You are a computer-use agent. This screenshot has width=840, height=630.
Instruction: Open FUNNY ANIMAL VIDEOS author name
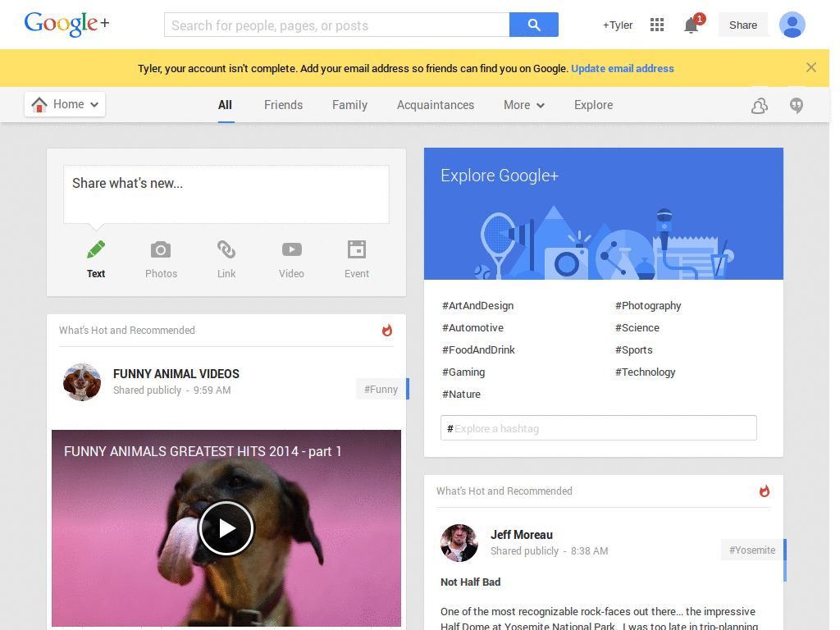pyautogui.click(x=176, y=374)
